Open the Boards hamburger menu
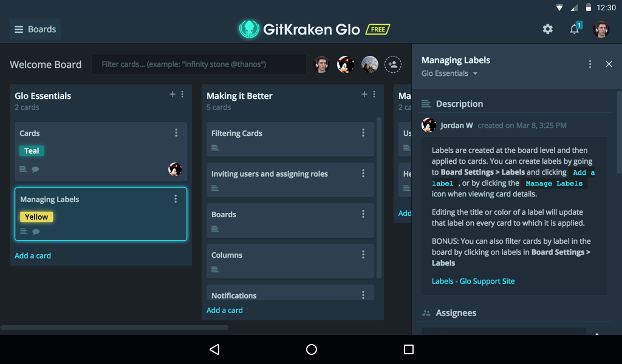This screenshot has height=364, width=622. (x=35, y=29)
